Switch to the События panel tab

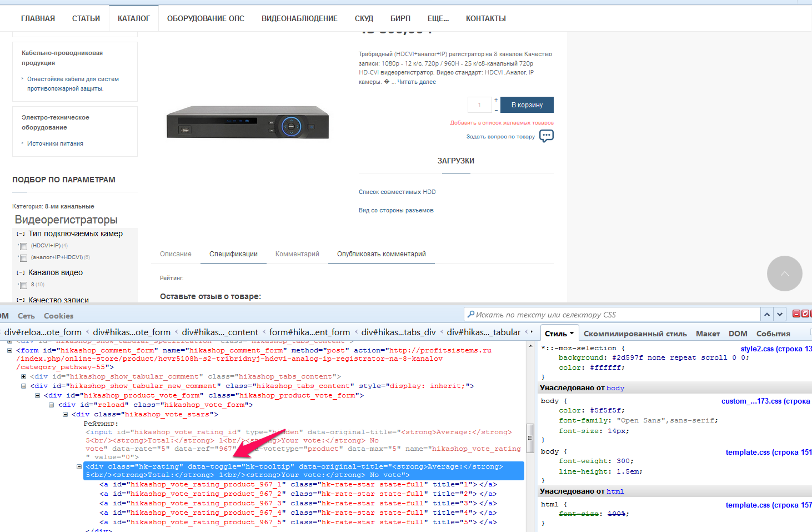[773, 334]
